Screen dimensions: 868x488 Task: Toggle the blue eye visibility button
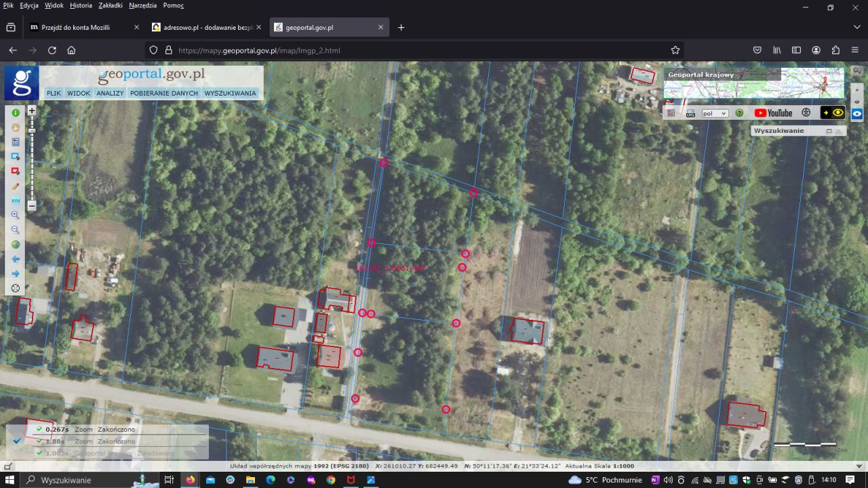(x=857, y=114)
